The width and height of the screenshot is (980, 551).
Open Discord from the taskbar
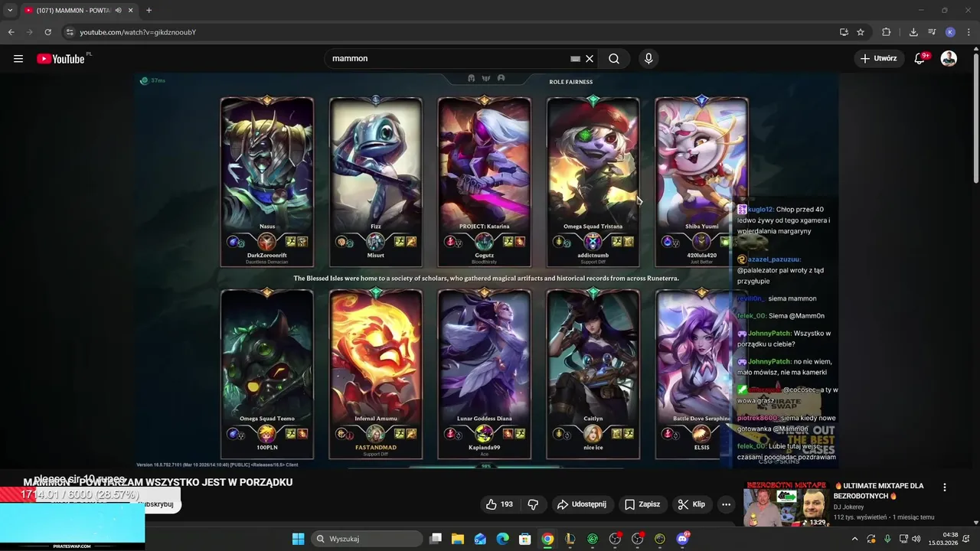click(x=682, y=539)
